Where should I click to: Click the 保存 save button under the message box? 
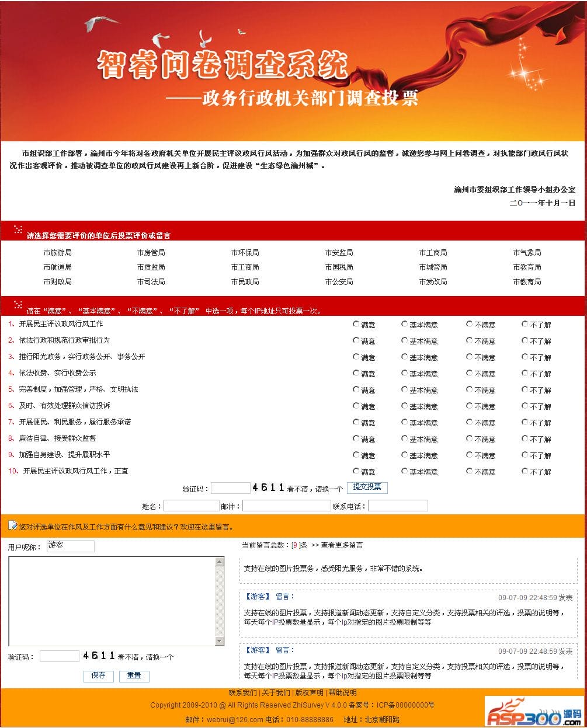coord(98,676)
